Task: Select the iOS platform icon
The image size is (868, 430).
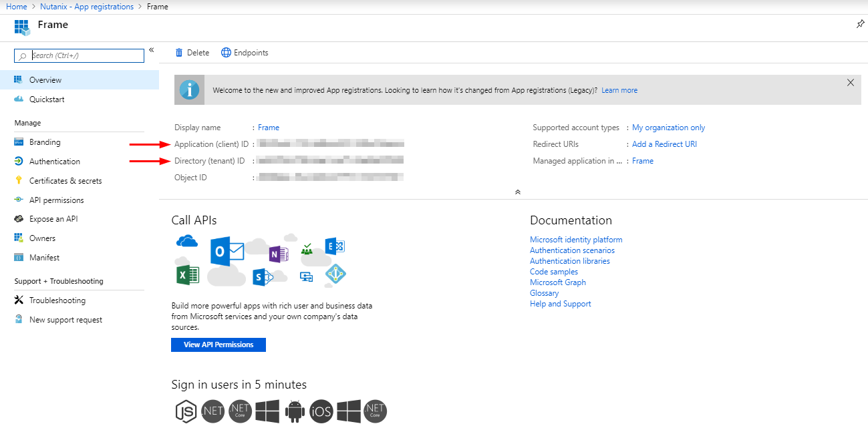Action: click(x=321, y=411)
